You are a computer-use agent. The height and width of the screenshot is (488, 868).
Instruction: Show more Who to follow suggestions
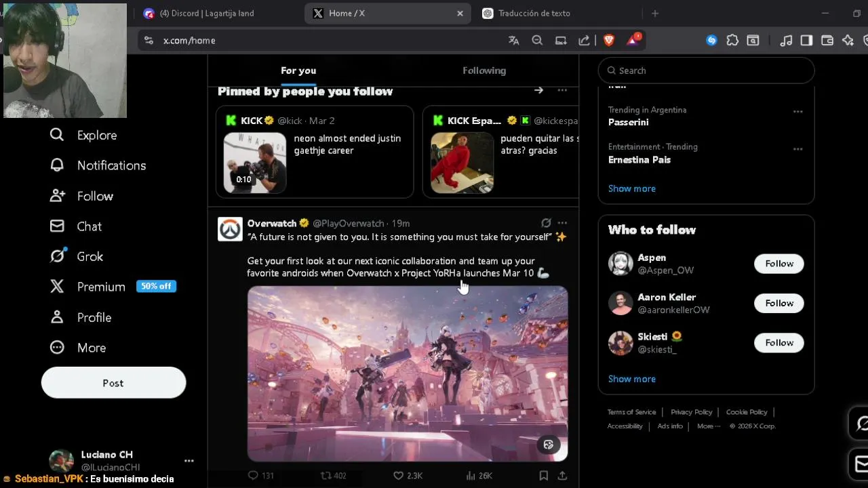point(632,379)
